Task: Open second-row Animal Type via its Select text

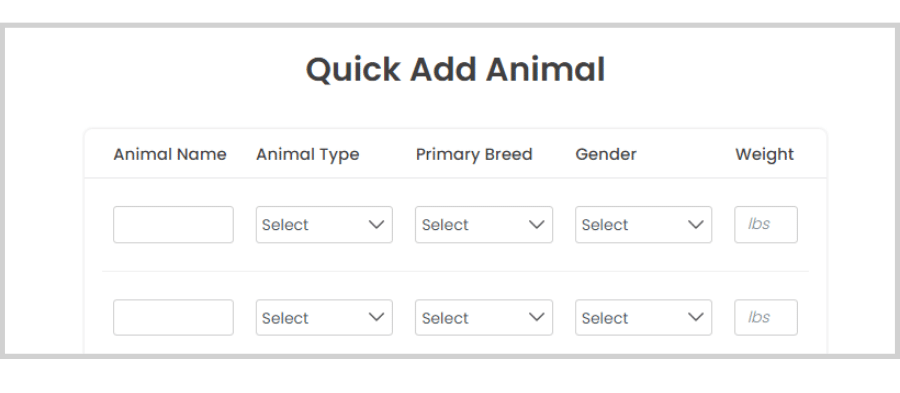Action: pos(285,318)
